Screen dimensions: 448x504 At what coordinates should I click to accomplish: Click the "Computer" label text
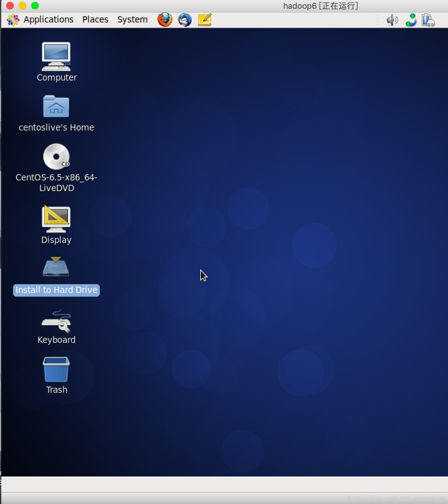[57, 77]
